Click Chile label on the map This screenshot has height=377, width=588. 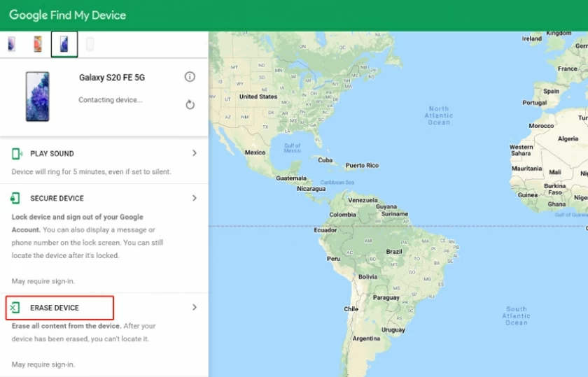[x=351, y=308]
